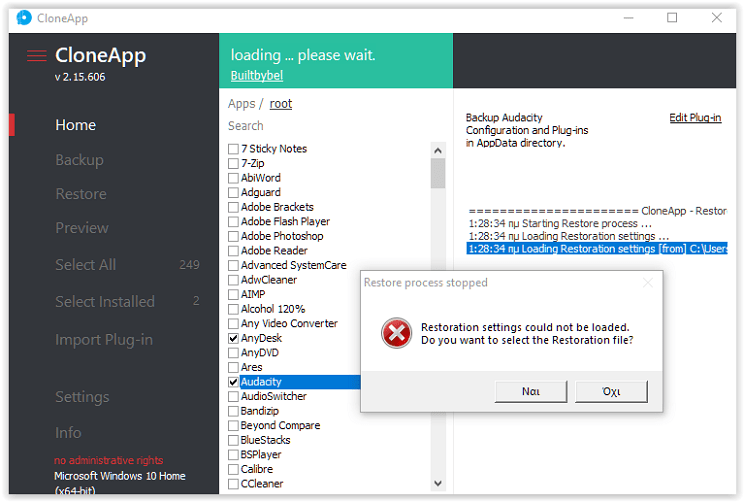
Task: Open the Preview sidebar item
Action: click(x=82, y=228)
